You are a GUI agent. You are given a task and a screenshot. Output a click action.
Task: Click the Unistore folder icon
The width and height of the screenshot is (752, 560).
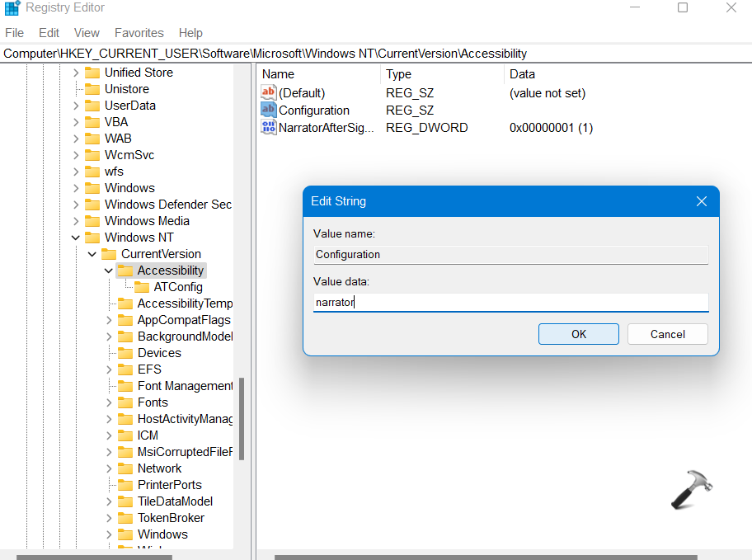[x=92, y=89]
